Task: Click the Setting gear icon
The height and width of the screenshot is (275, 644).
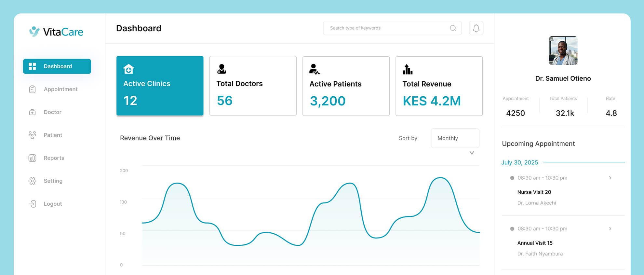Action: pyautogui.click(x=32, y=181)
